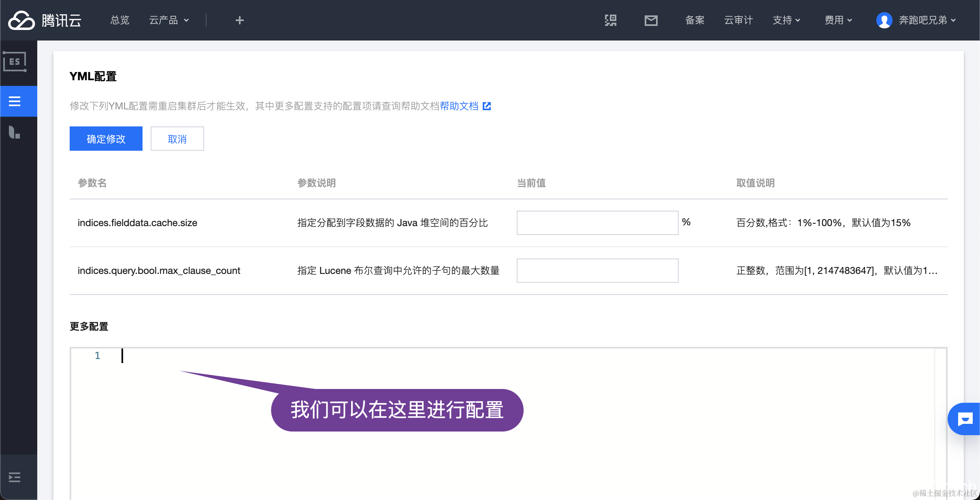Click the 取消 button
Screen dimensions: 980x500
(x=177, y=139)
